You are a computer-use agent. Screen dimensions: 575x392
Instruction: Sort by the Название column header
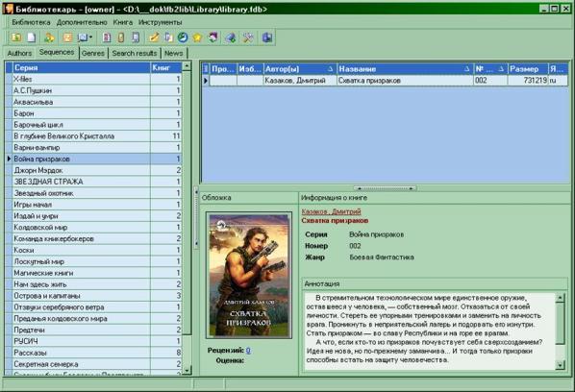coord(405,69)
